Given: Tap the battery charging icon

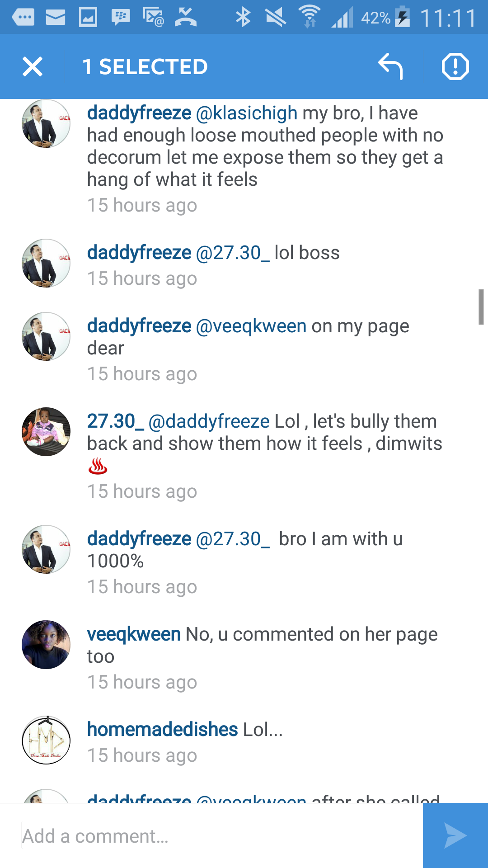Looking at the screenshot, I should [x=402, y=17].
